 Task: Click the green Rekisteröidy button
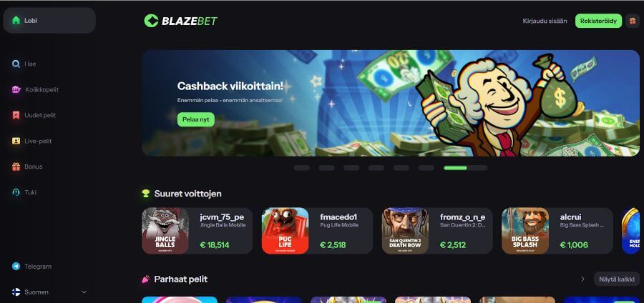pyautogui.click(x=598, y=21)
